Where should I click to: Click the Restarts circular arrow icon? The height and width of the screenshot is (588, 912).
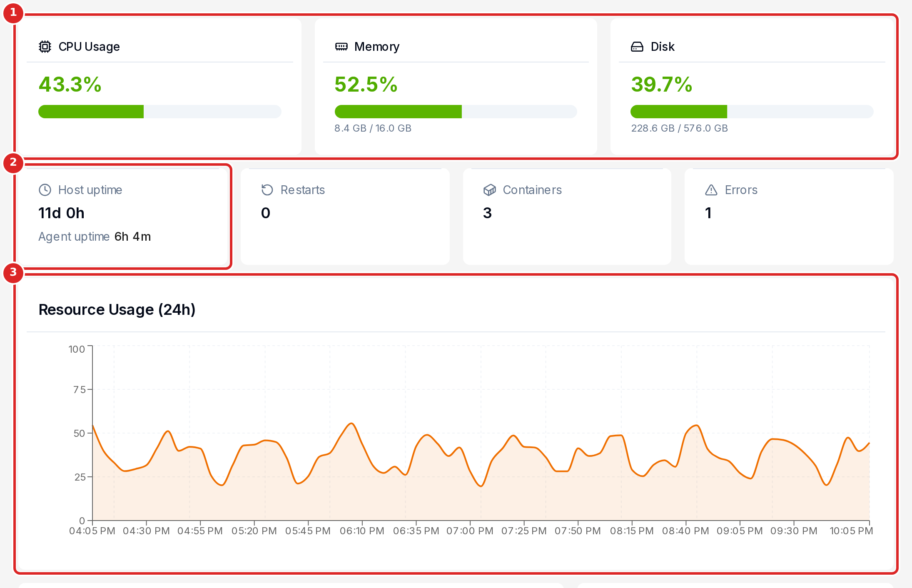coord(267,190)
